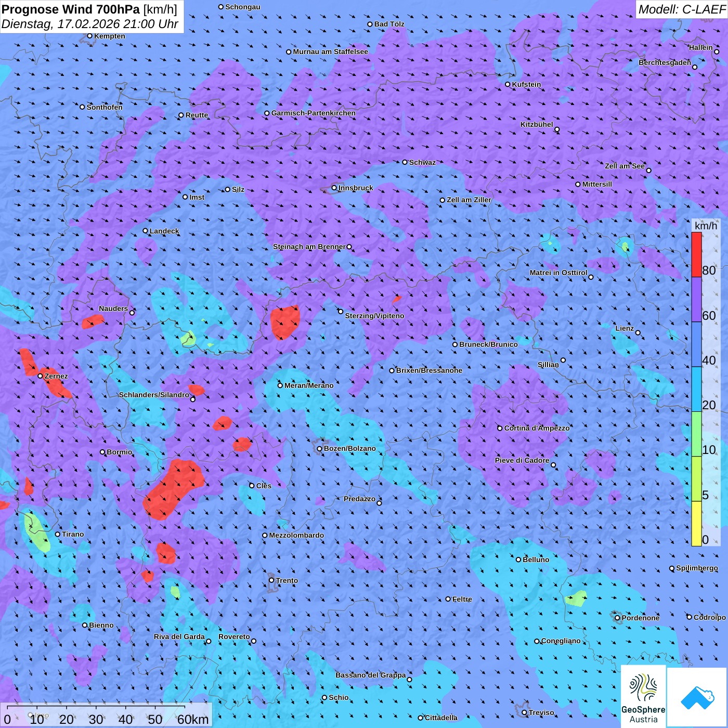Screen dimensions: 728x728
Task: Click the 'Bad Tölz' label
Action: pyautogui.click(x=389, y=24)
